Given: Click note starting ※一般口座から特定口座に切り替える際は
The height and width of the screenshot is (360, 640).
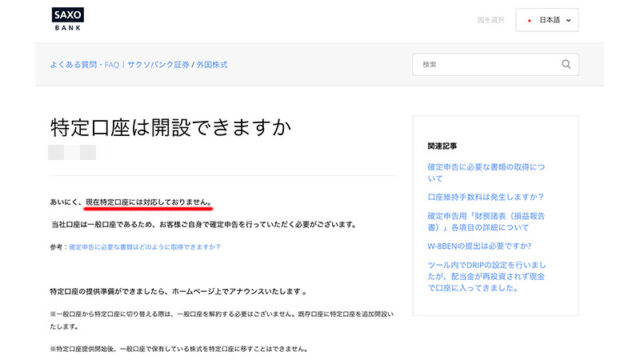Looking at the screenshot, I should pyautogui.click(x=222, y=320).
